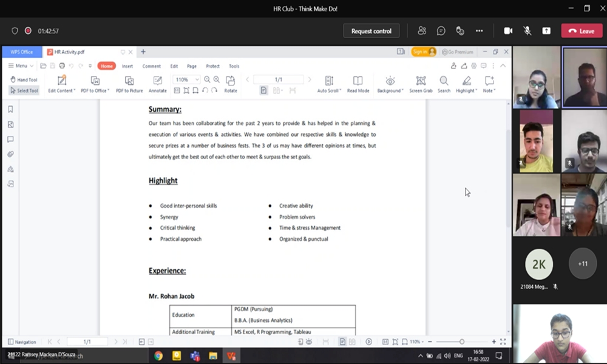Open the Bookmark sidebar panel
607x364 pixels.
[10, 109]
